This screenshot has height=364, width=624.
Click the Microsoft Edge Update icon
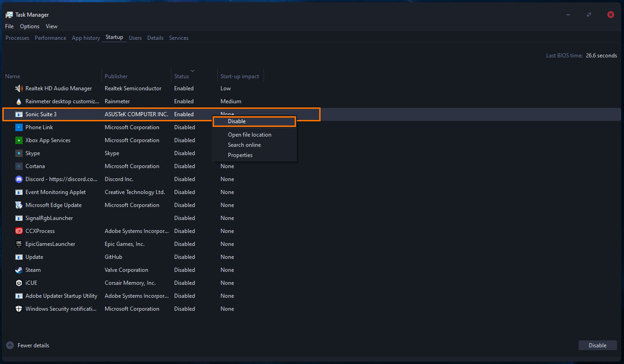(x=19, y=205)
